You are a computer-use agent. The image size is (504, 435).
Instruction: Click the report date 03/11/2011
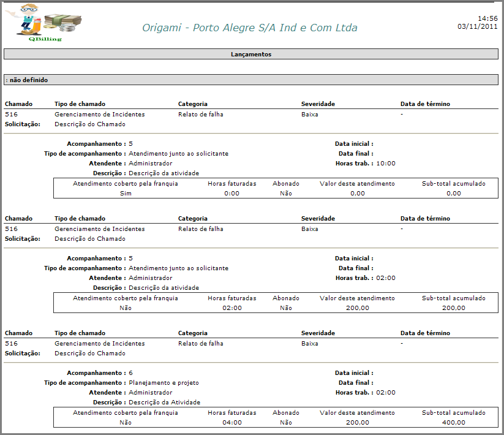(477, 26)
